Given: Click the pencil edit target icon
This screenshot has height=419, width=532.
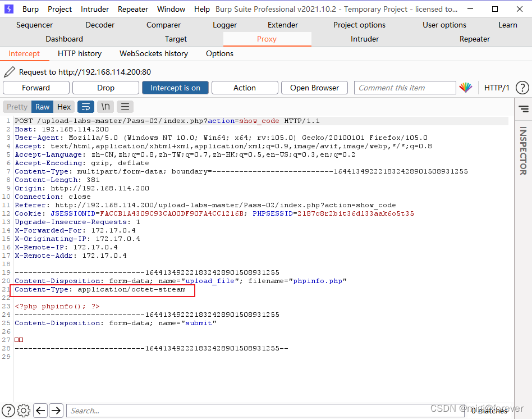Looking at the screenshot, I should point(9,72).
